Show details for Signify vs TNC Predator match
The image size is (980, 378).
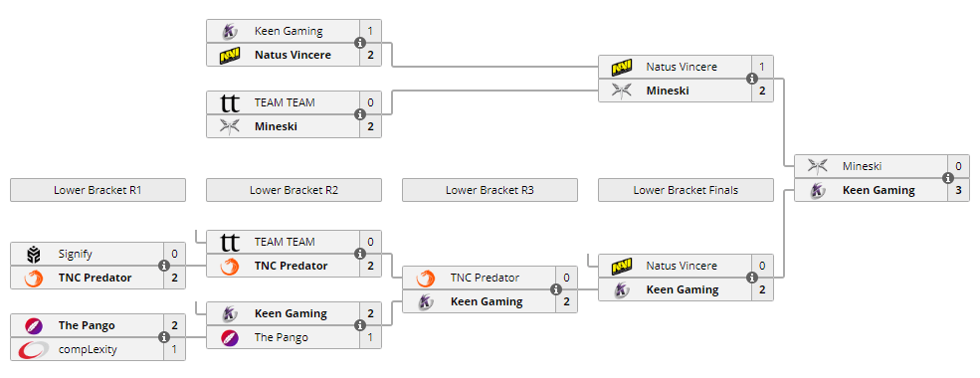click(x=164, y=266)
